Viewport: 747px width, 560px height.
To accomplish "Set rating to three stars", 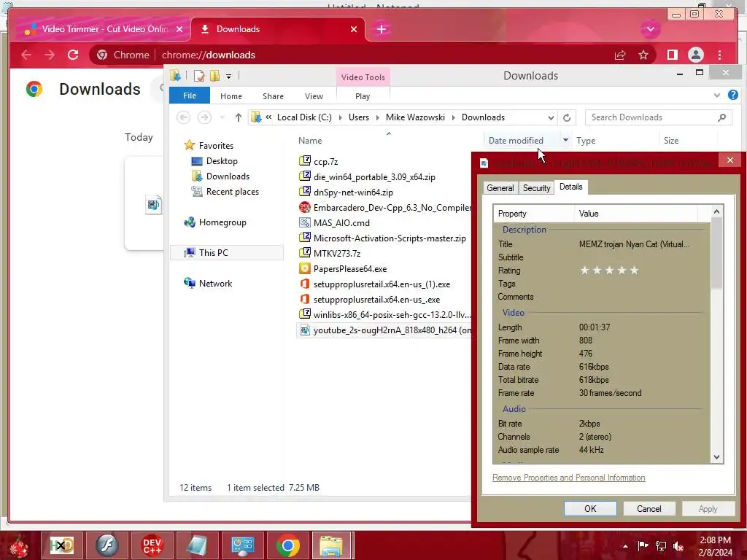I will pos(609,271).
